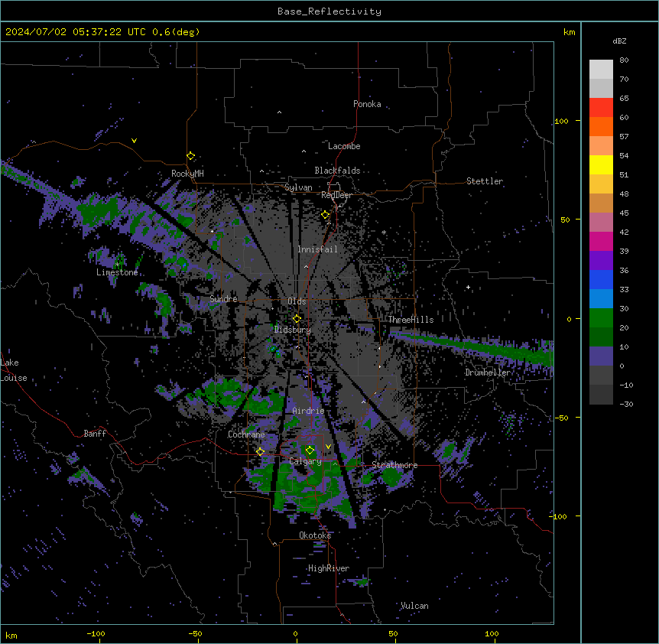Click the yellow diamond marker beside RockyMH

190,156
